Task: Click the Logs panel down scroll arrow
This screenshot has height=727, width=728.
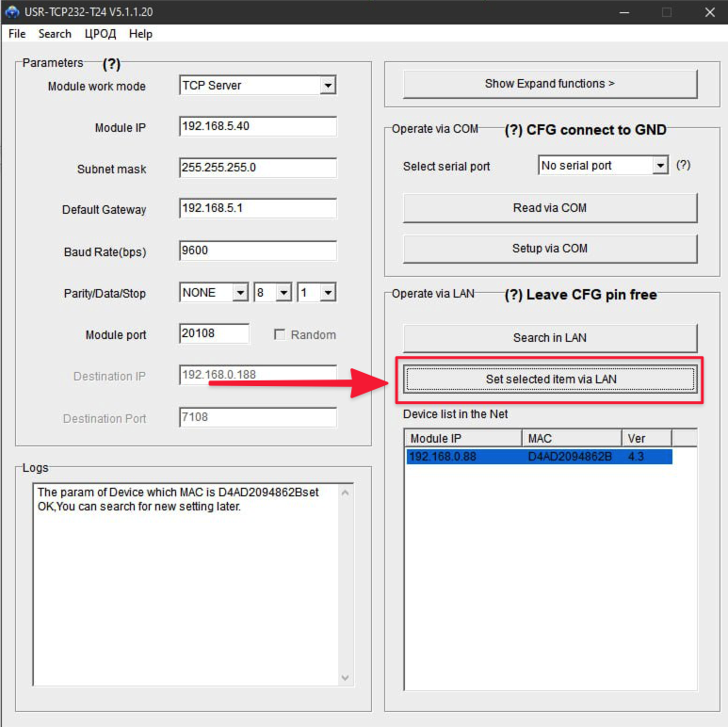Action: 346,678
